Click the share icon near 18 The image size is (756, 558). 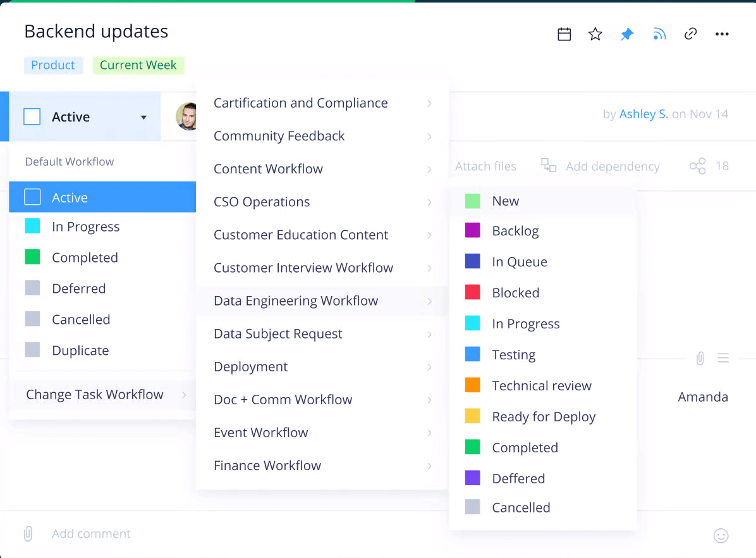697,166
